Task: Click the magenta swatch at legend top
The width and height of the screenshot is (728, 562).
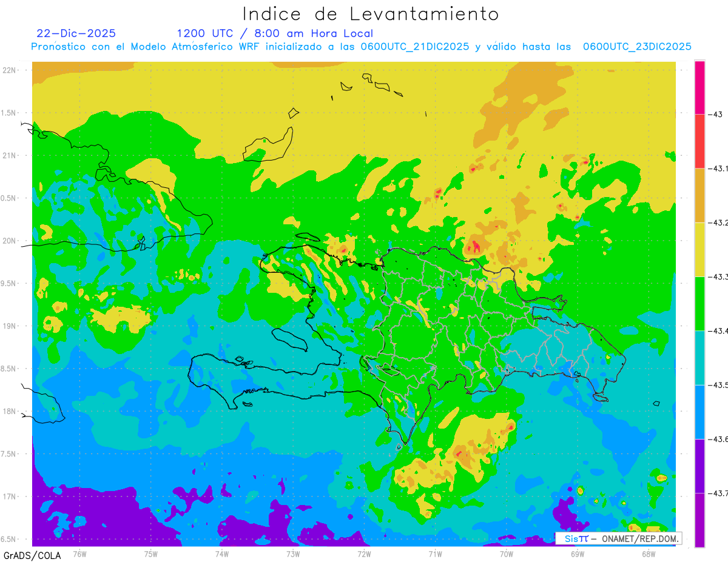Action: coord(699,87)
